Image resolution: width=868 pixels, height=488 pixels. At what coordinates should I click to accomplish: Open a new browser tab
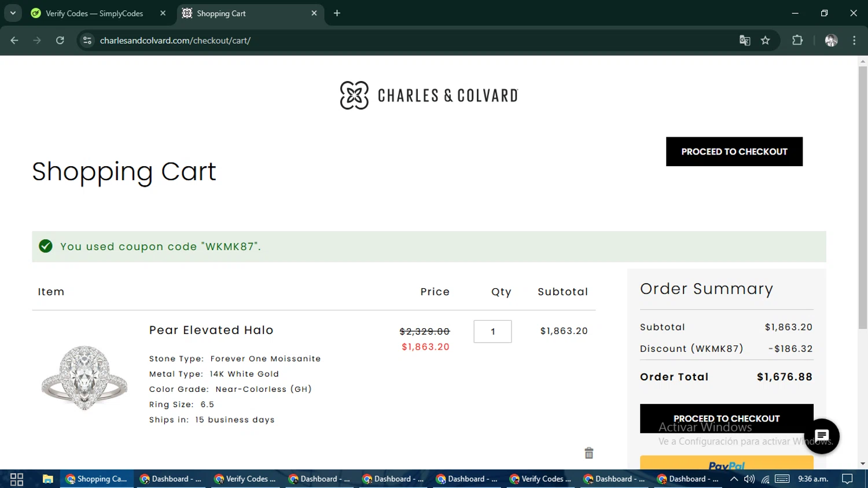[x=337, y=13]
